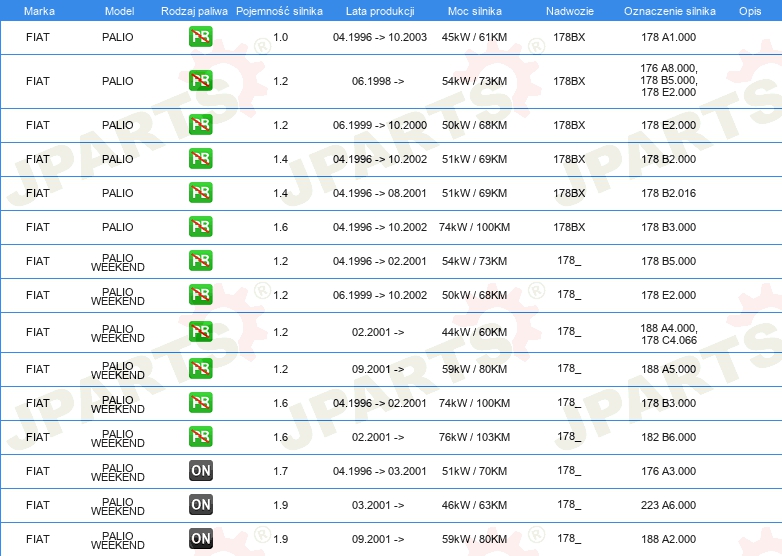782x556 pixels.
Task: Click the 1.0 engine capacity cell
Action: (281, 37)
